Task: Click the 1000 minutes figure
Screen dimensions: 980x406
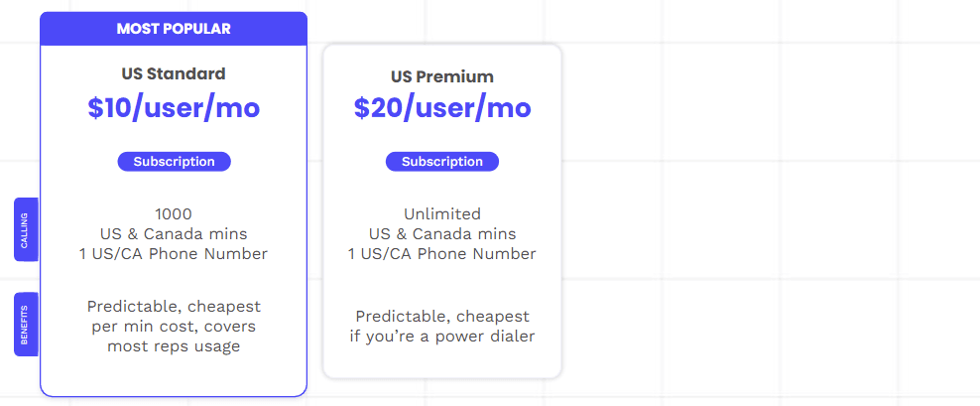Action: click(174, 213)
